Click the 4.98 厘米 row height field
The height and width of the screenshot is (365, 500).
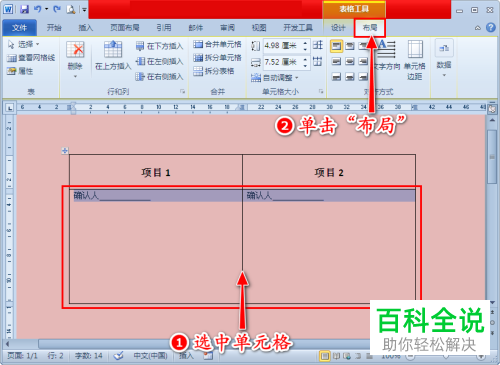point(283,45)
